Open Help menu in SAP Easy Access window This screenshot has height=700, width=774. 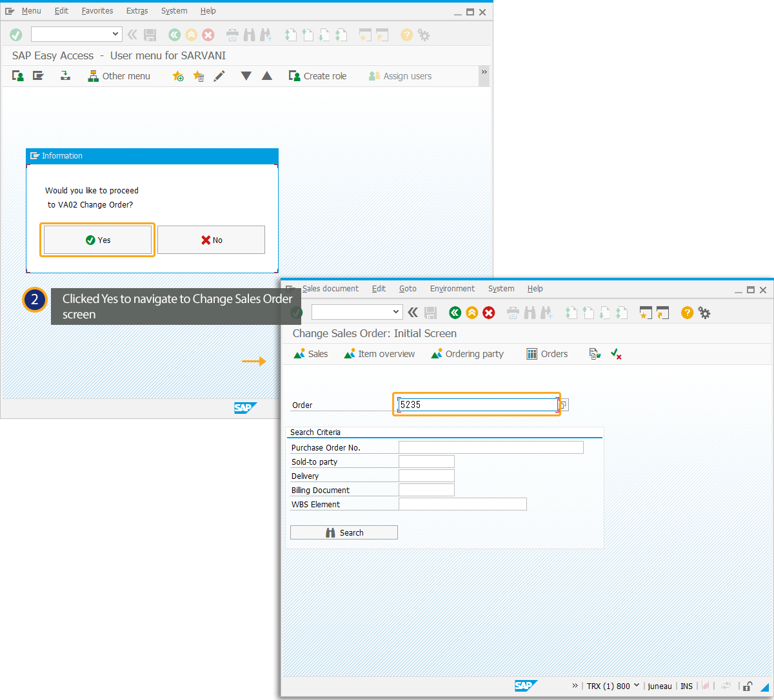tap(208, 11)
